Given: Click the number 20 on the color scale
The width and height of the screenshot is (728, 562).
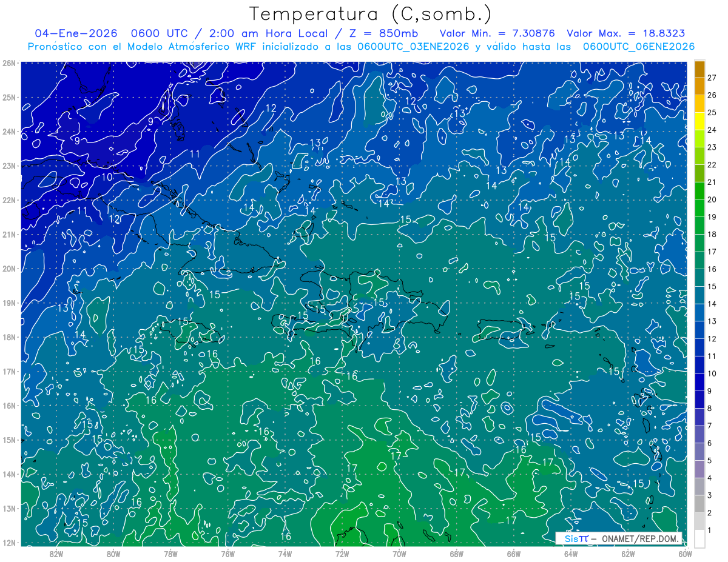Looking at the screenshot, I should pos(712,199).
